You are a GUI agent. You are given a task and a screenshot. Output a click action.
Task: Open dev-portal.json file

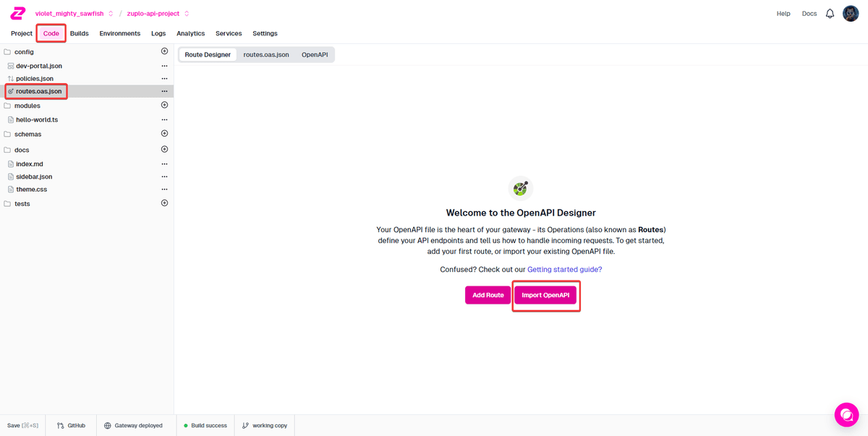(x=39, y=66)
